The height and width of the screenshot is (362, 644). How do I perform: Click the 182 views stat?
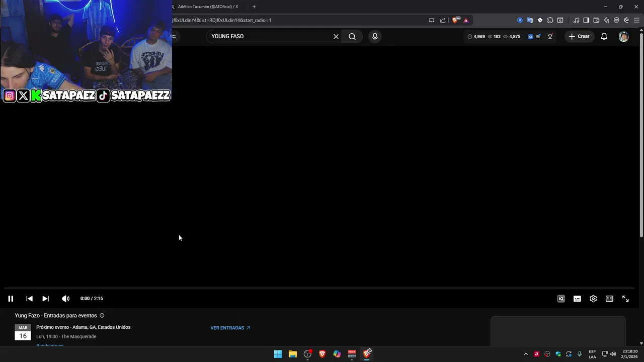[x=494, y=36]
